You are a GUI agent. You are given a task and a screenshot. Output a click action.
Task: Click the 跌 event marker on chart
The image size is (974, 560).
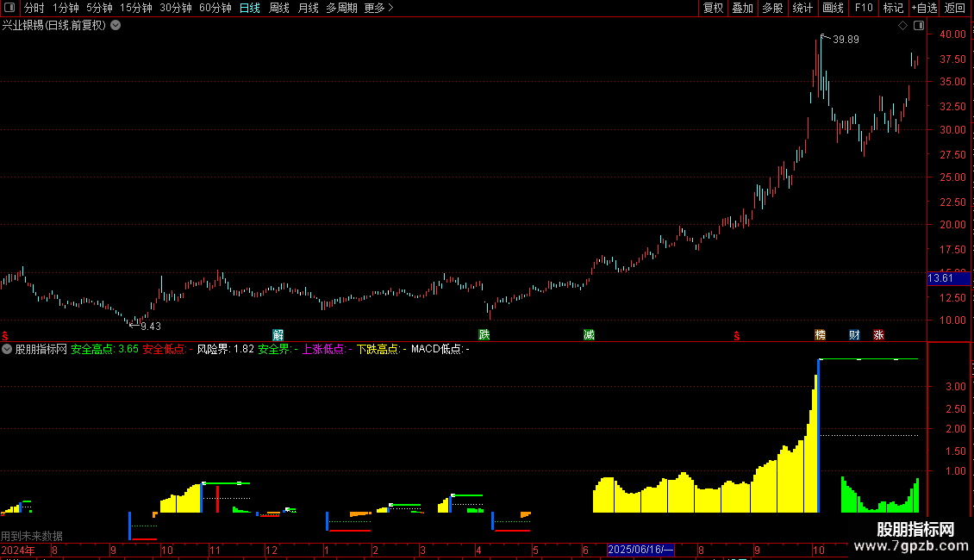click(x=484, y=334)
